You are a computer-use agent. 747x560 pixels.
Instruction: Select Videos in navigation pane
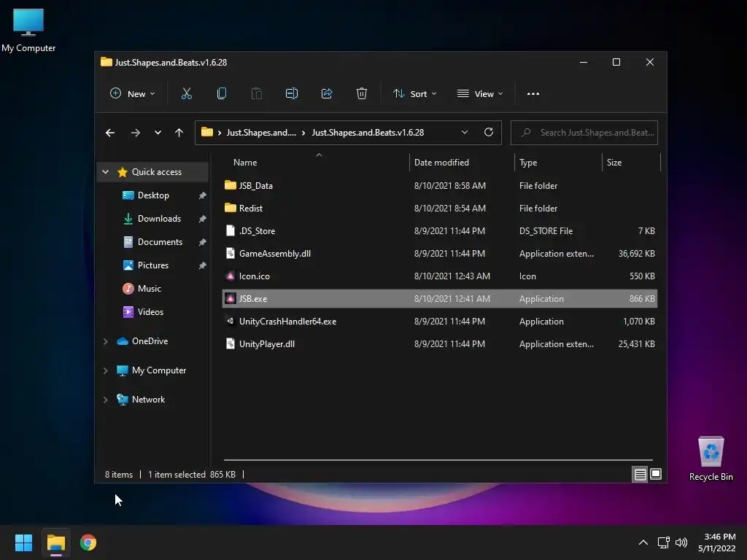click(x=150, y=312)
